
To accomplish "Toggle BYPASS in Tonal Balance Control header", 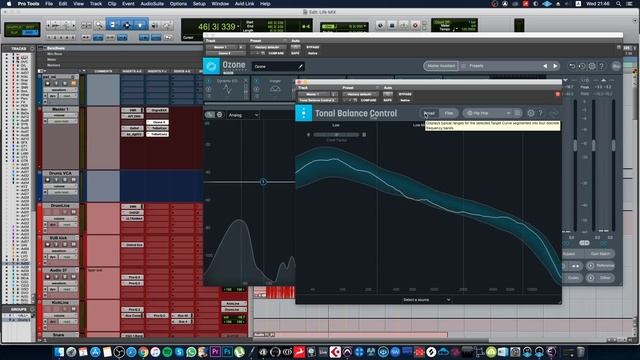I will (405, 94).
